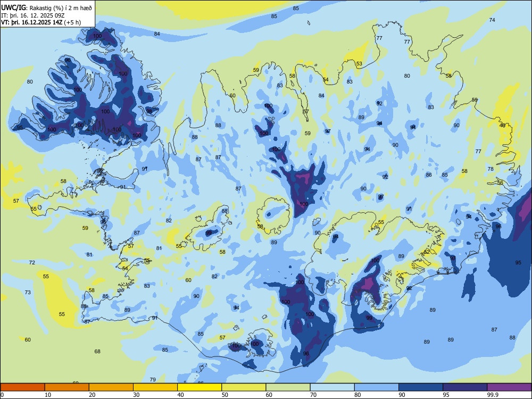
Task: Click the humidity value '74' on the map
Action: 492,20
